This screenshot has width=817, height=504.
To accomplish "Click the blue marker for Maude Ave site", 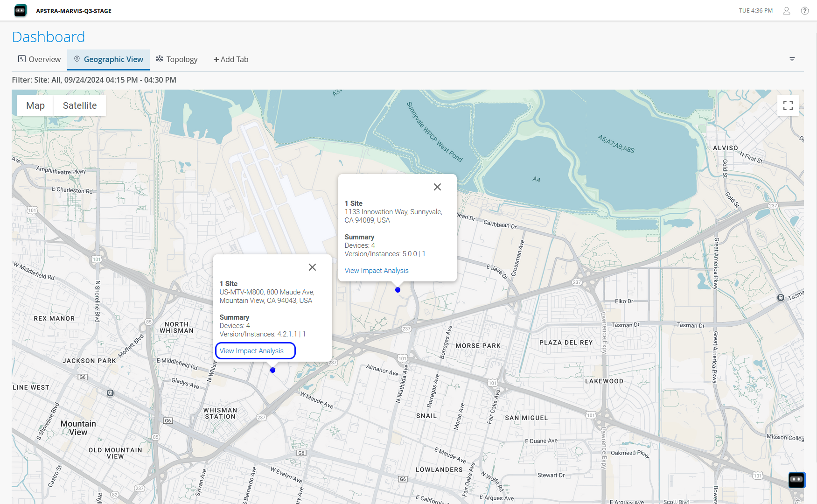I will point(272,370).
